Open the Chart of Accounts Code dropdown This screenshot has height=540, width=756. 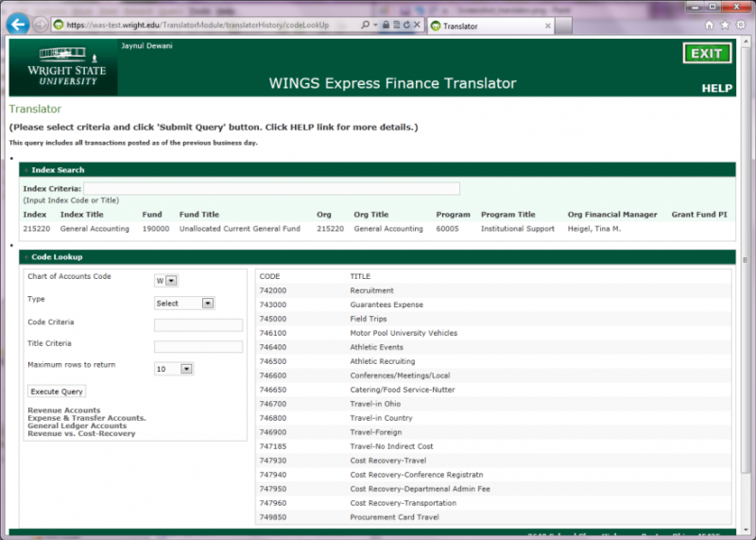tap(166, 280)
